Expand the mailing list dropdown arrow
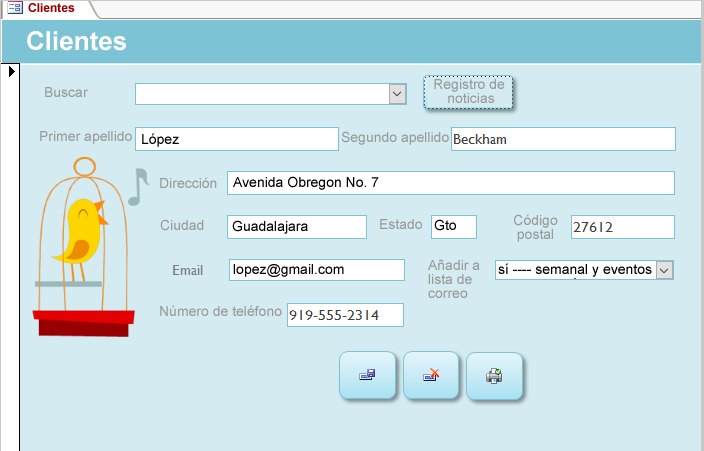Viewport: 704px width, 451px height. pyautogui.click(x=664, y=270)
